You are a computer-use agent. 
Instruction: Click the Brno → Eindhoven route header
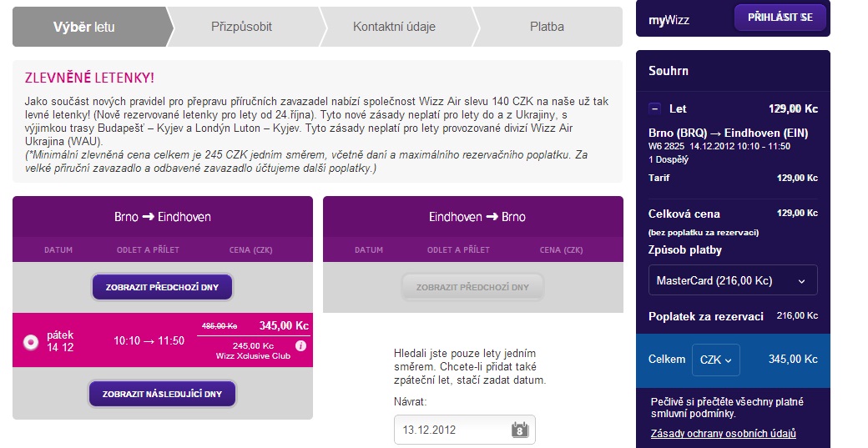pos(163,217)
